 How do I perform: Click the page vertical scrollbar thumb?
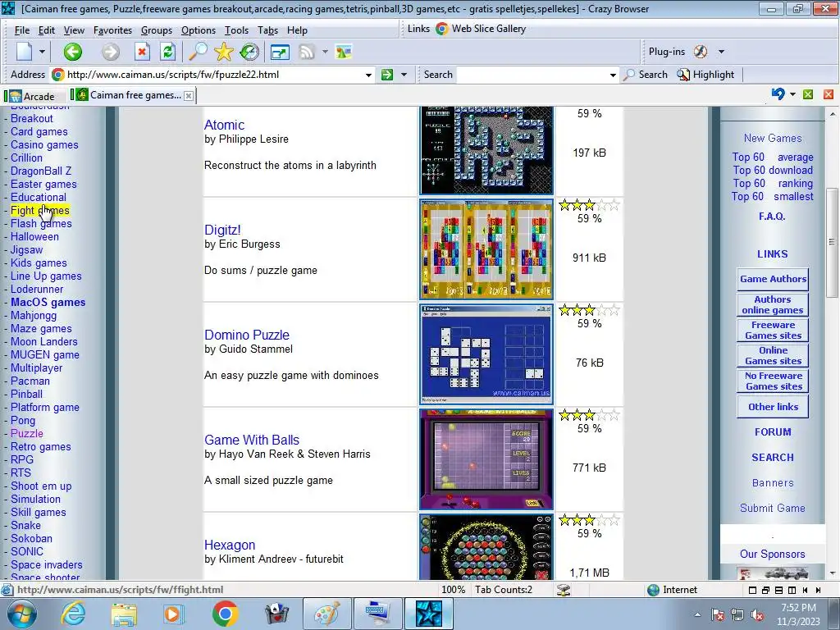832,242
